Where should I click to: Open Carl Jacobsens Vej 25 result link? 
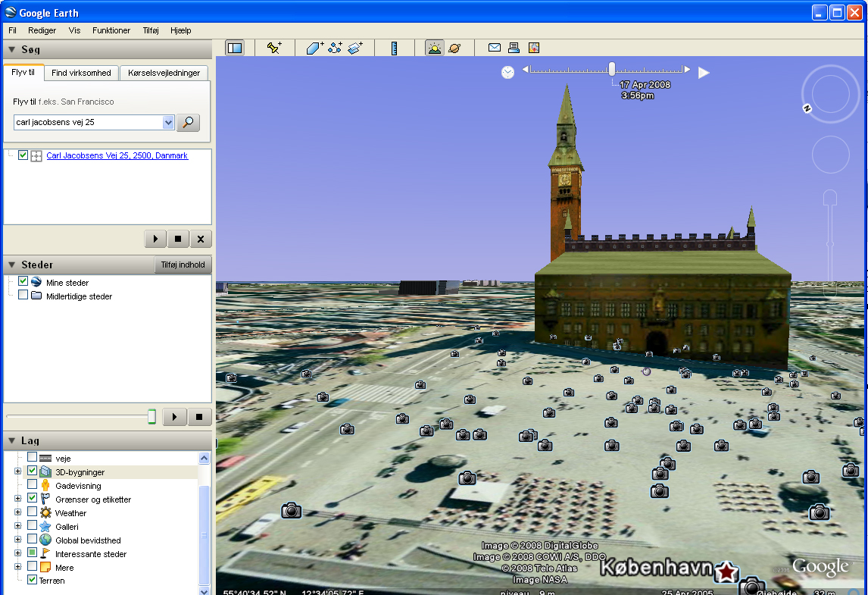pyautogui.click(x=117, y=155)
